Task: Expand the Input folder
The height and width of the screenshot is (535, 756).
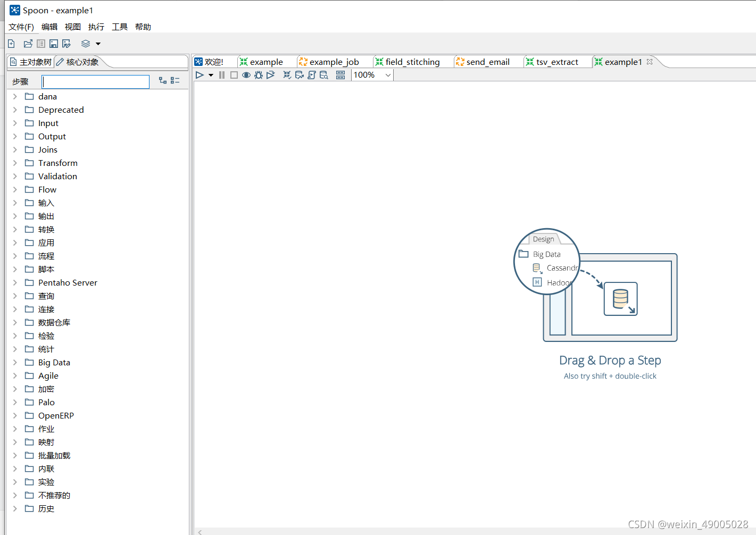Action: [x=15, y=123]
